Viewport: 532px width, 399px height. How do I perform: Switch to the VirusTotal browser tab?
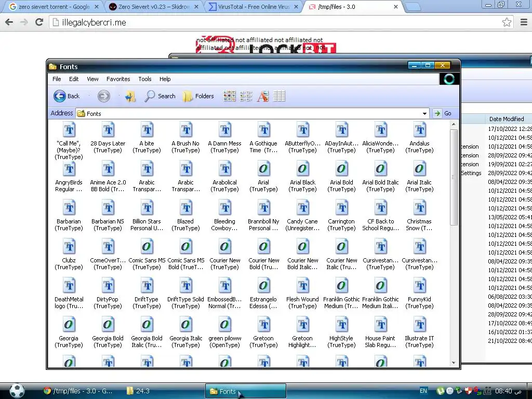(x=254, y=6)
